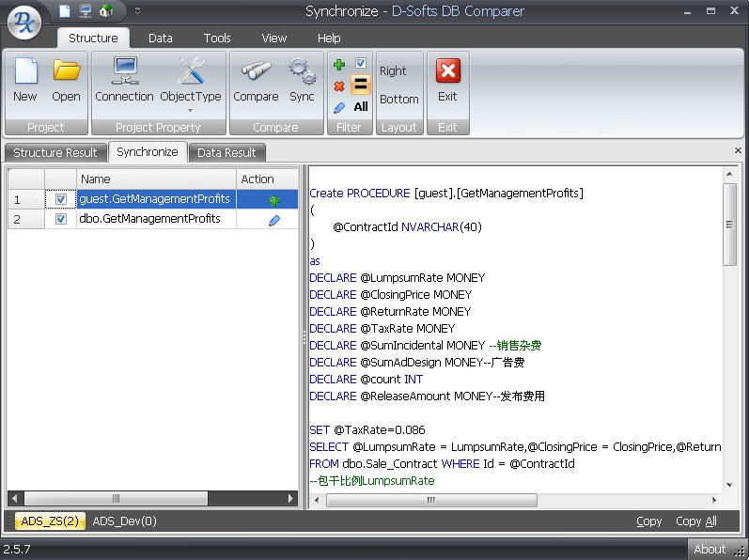749x560 pixels.
Task: Open the Connection settings
Action: (x=124, y=81)
